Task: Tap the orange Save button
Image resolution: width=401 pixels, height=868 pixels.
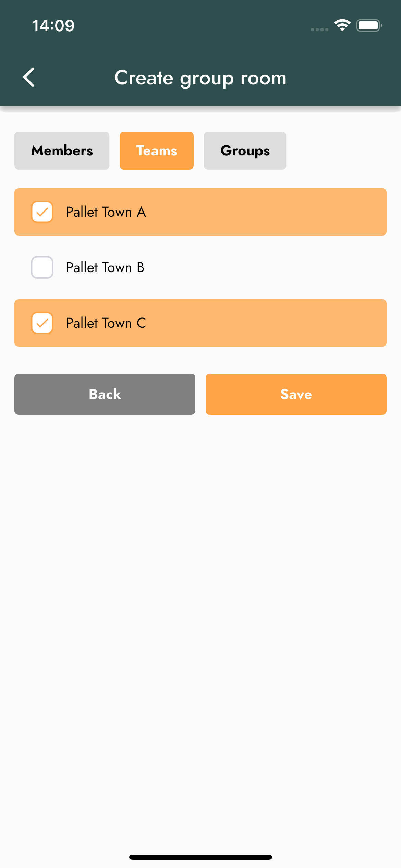Action: [x=296, y=394]
